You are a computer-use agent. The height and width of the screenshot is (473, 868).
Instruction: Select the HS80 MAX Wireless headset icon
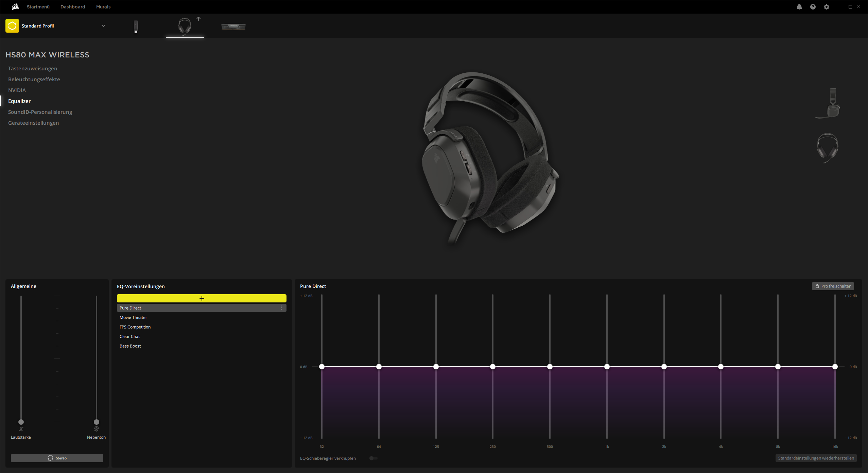[x=185, y=27]
